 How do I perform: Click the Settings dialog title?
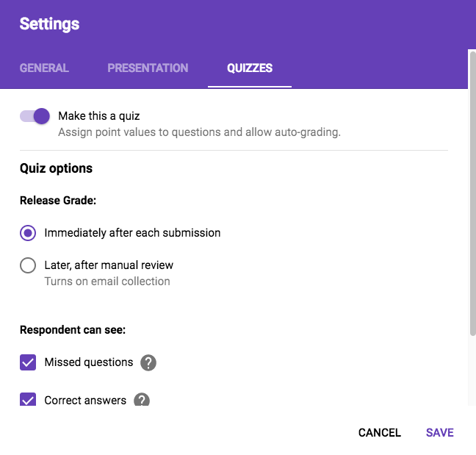click(x=49, y=24)
